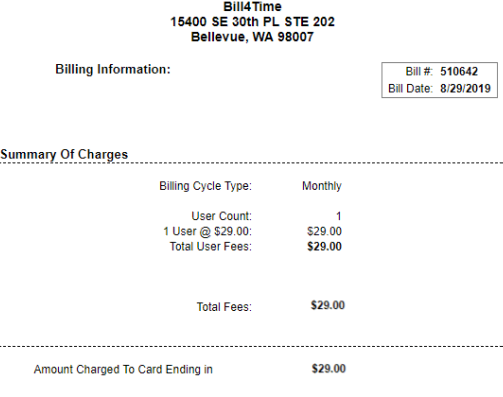Select the bill date 8/29/2019
This screenshot has width=503, height=397.
tap(465, 88)
